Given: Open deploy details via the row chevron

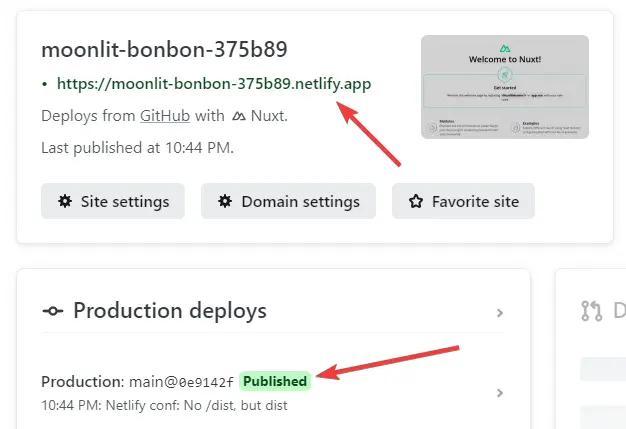Looking at the screenshot, I should pyautogui.click(x=500, y=393).
